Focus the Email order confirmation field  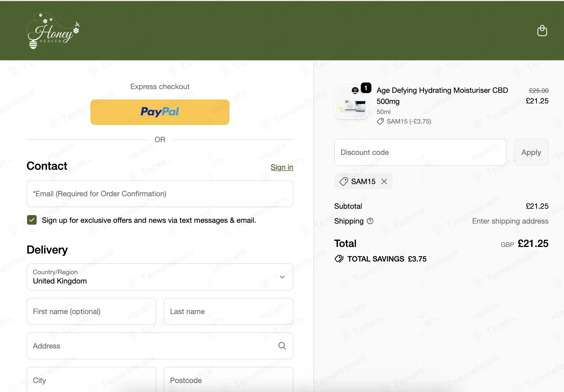click(160, 194)
